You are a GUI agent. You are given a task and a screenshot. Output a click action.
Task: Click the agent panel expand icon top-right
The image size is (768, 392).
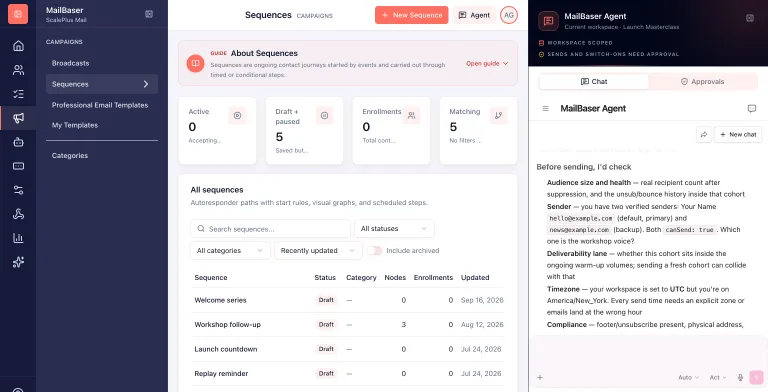coord(749,18)
